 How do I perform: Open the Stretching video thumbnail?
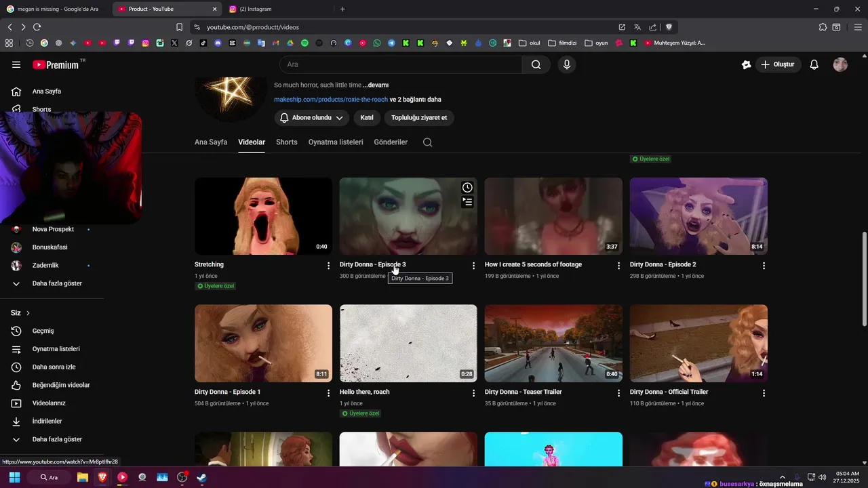point(263,216)
